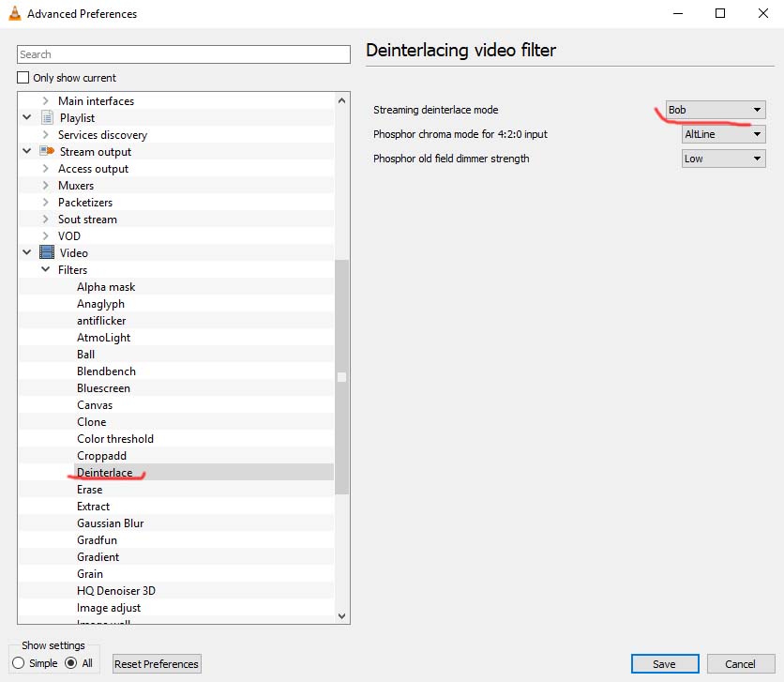The image size is (784, 682).
Task: Select Color threshold filter
Action: tap(115, 438)
